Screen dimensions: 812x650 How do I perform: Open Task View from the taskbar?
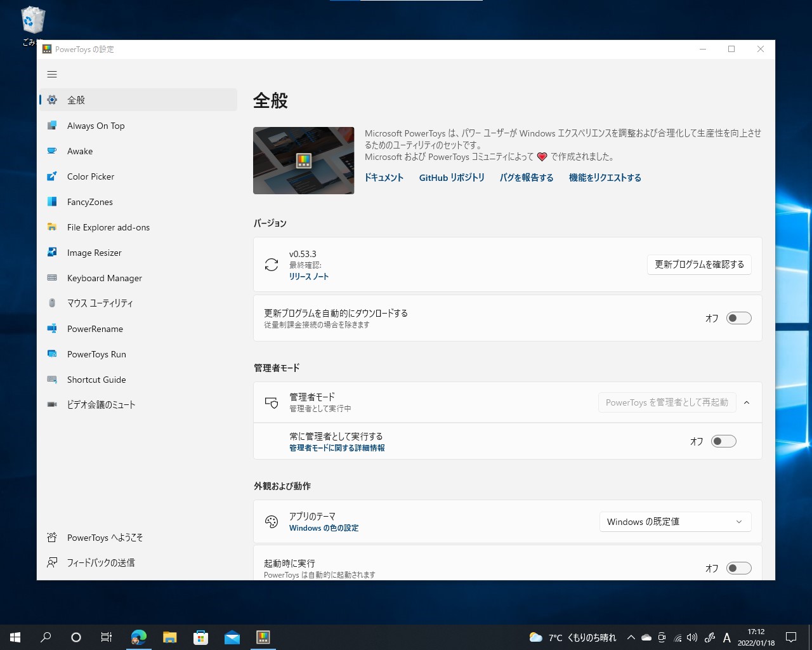(x=107, y=637)
